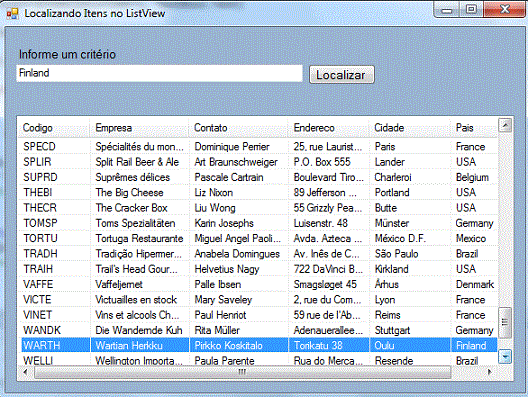The image size is (528, 397).
Task: Click country 'Finland' in highlighted row
Action: (x=471, y=345)
